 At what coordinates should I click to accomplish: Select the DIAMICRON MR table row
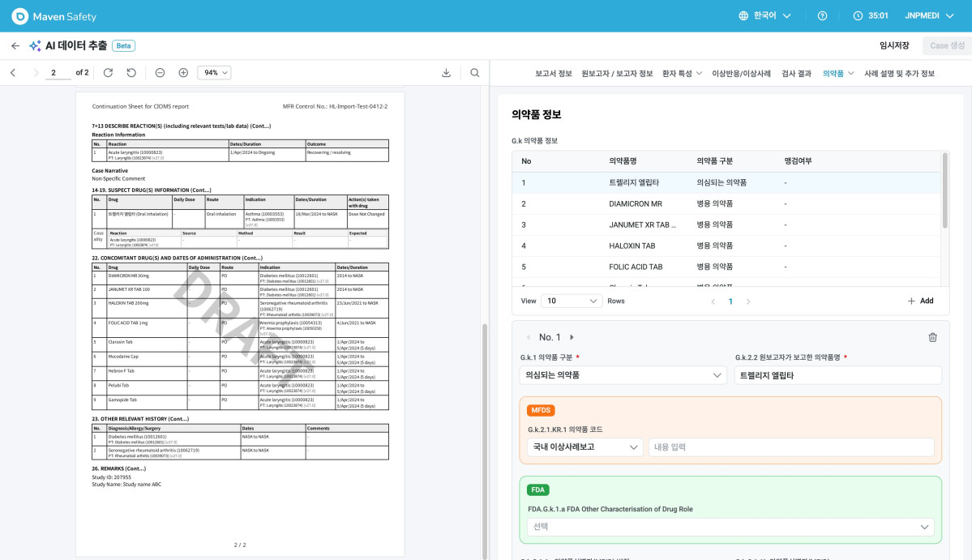pyautogui.click(x=726, y=203)
